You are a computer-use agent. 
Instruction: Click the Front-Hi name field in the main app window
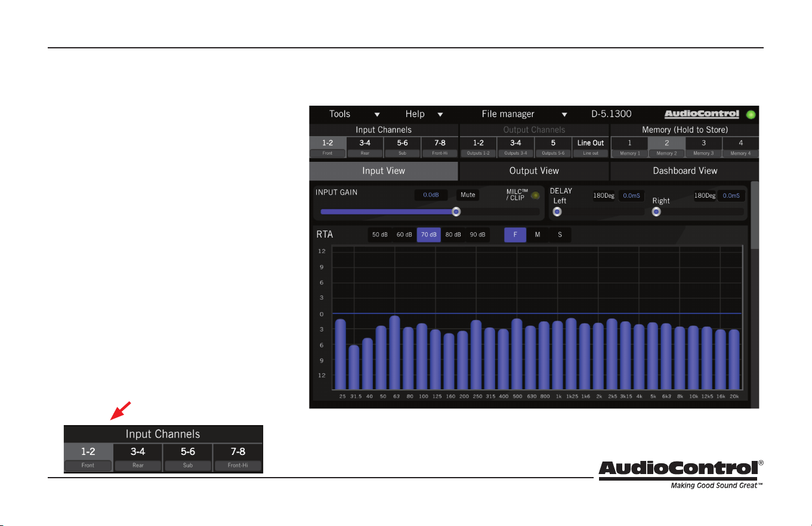coord(440,153)
